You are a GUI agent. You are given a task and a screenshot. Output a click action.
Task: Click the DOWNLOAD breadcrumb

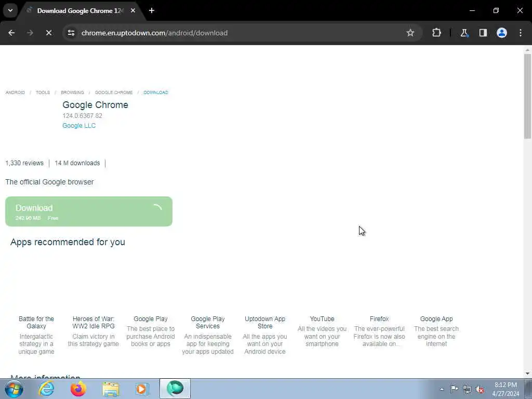click(156, 92)
